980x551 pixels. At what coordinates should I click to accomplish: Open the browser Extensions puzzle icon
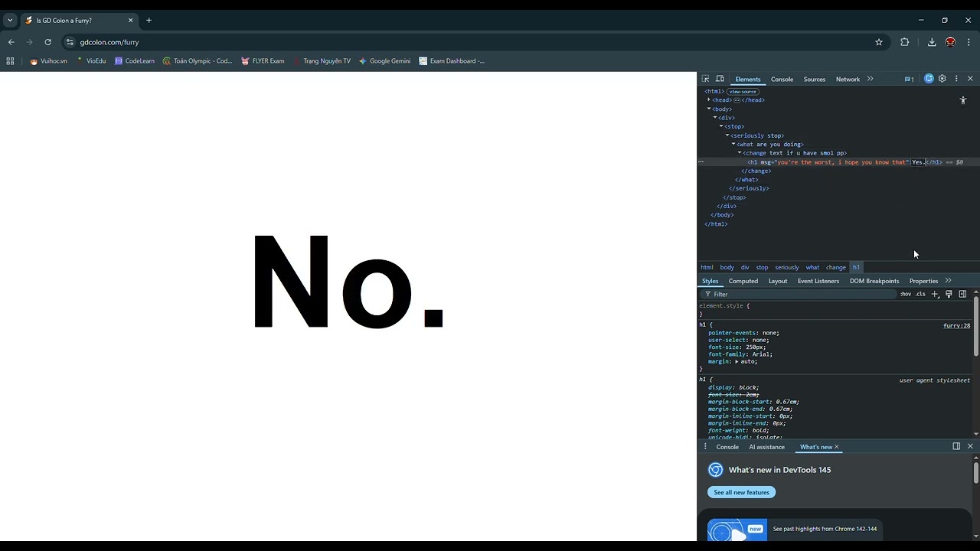click(x=904, y=42)
